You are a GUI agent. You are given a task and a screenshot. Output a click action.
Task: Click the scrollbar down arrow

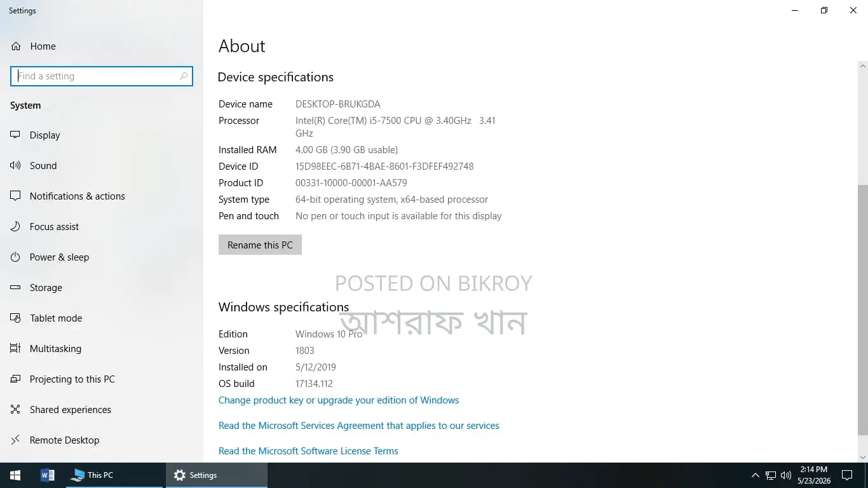tap(863, 457)
